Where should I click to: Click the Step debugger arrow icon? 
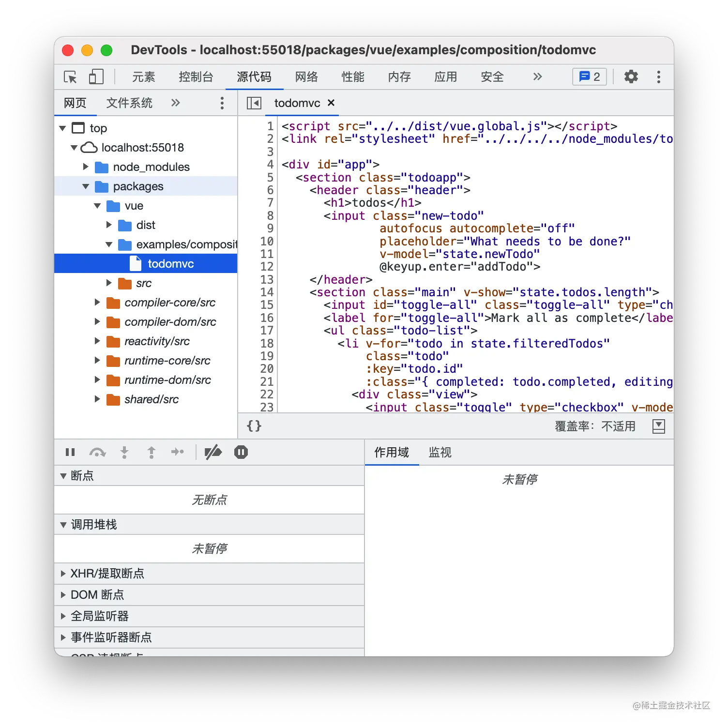click(178, 452)
